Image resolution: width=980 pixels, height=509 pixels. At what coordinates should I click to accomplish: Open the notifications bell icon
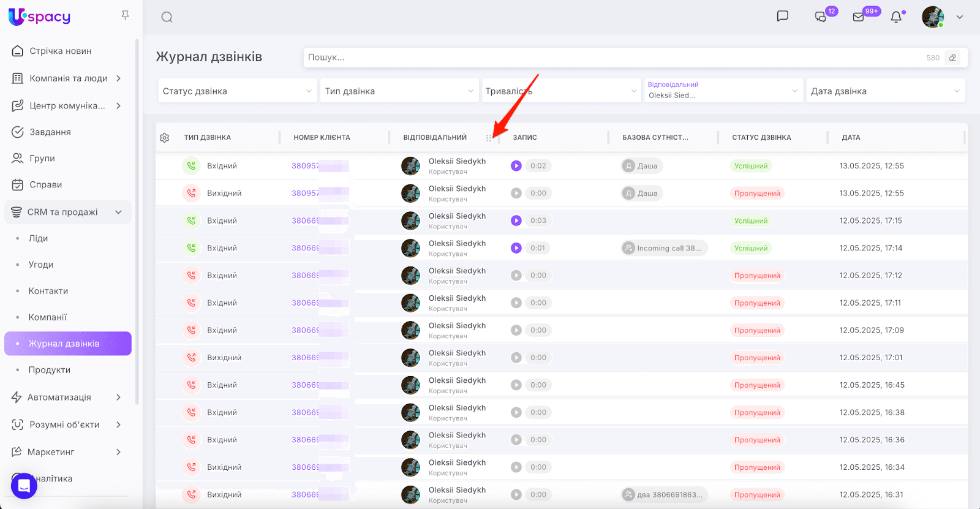pos(896,17)
